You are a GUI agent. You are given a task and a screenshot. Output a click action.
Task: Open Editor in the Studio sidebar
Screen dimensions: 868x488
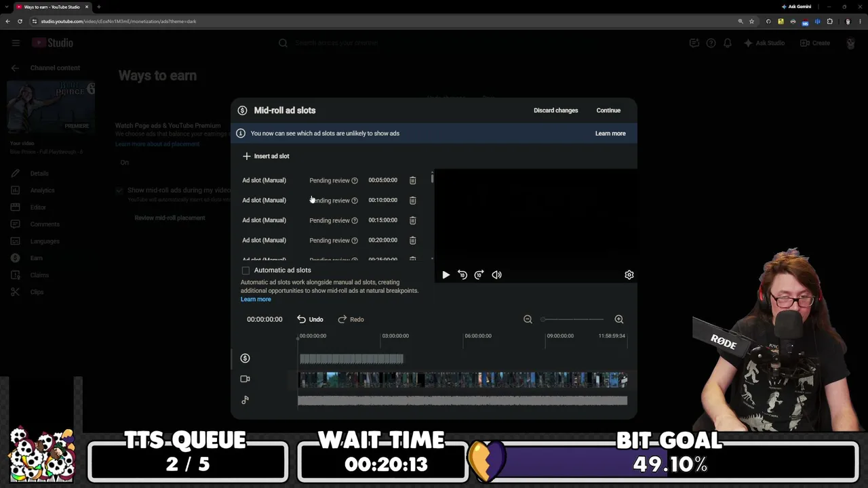click(x=38, y=207)
